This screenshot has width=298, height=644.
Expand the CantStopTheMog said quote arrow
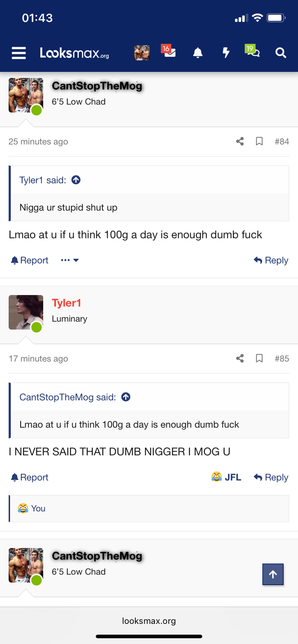click(126, 397)
